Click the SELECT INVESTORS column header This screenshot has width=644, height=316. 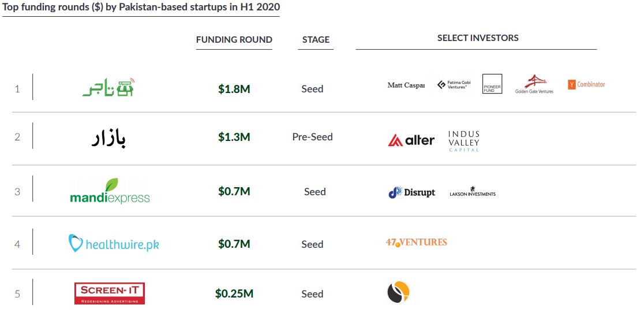(x=478, y=38)
